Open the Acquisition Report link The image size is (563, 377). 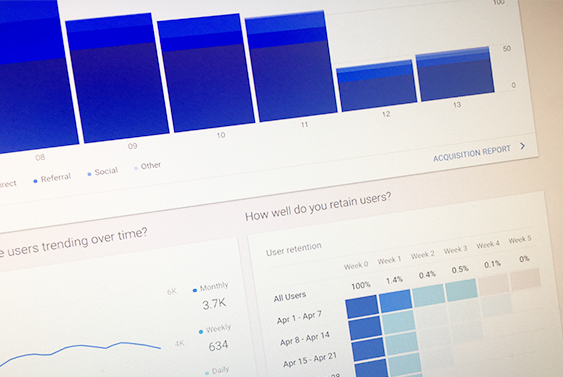click(x=471, y=154)
